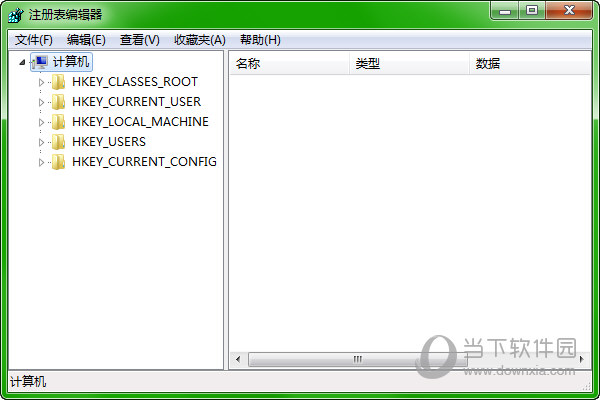The height and width of the screenshot is (400, 600).
Task: Click the HKEY_CURRENT_USER folder icon
Action: click(59, 102)
